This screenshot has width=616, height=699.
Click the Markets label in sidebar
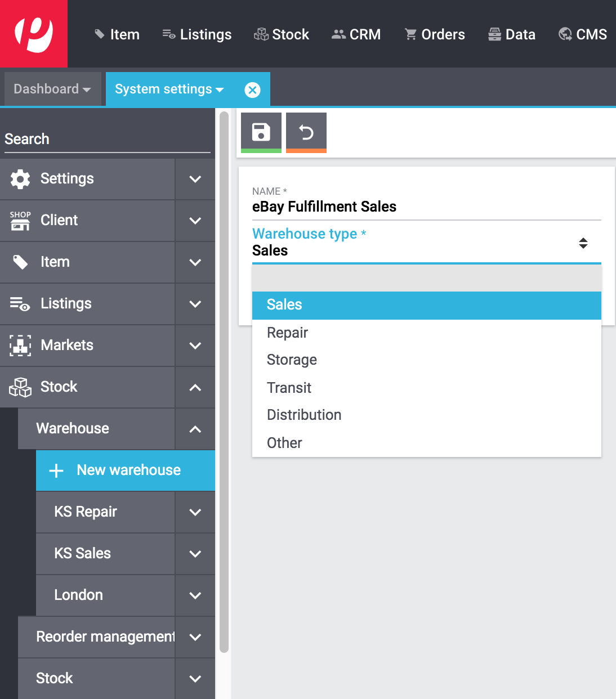point(67,346)
